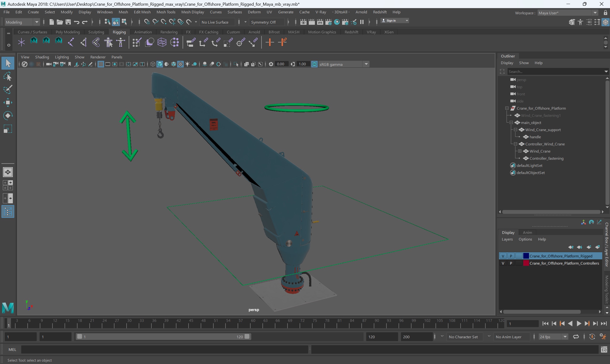Click the Set Key plus shelf icon
This screenshot has height=364, width=610.
tap(270, 42)
